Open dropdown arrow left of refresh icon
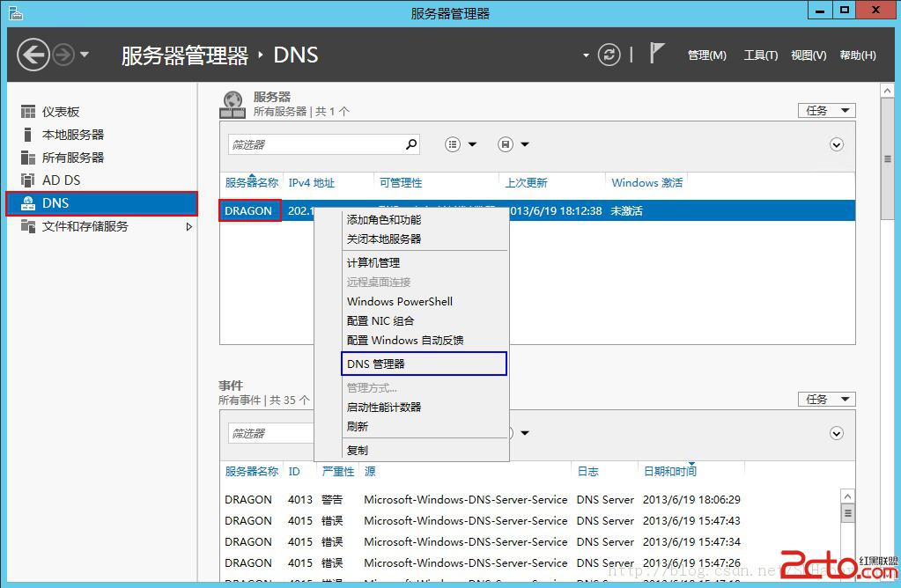The height and width of the screenshot is (588, 901). tap(586, 55)
